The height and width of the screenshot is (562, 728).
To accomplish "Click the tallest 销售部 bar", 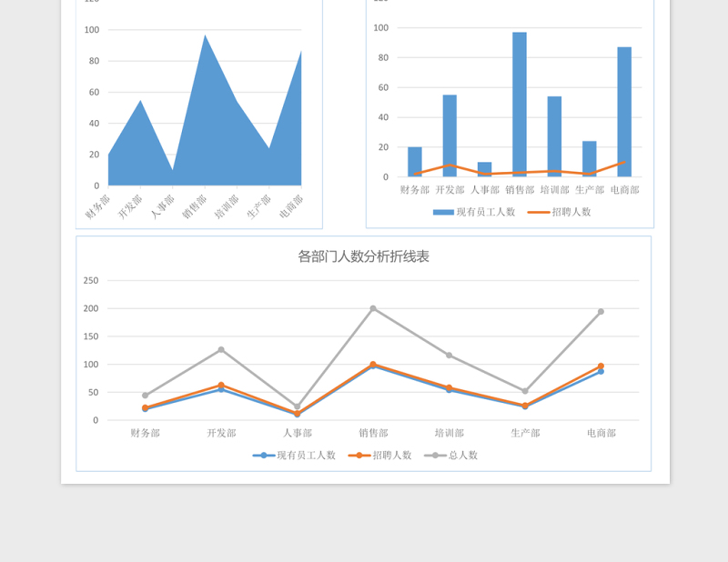I will [517, 105].
